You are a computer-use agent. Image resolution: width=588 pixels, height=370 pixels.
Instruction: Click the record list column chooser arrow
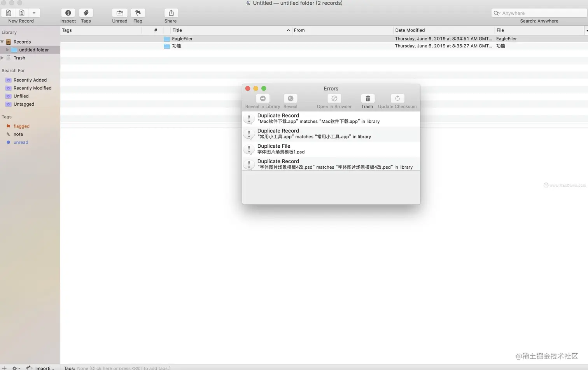click(586, 30)
